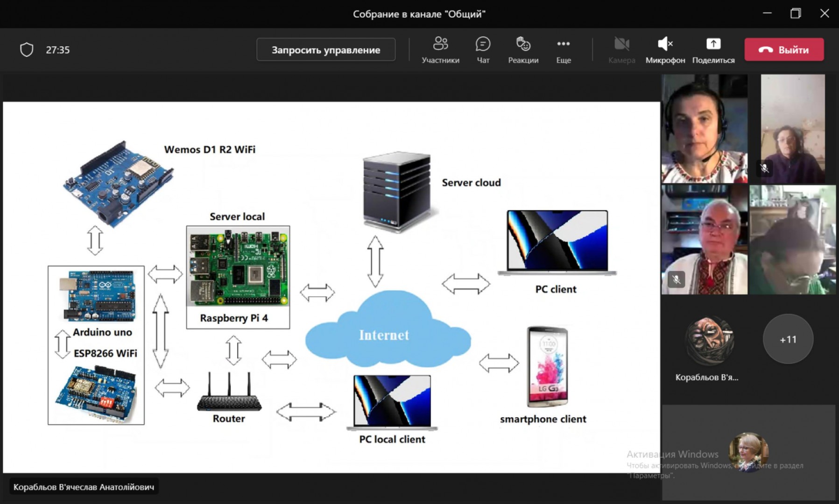Open the Чат chat panel
Image resolution: width=839 pixels, height=504 pixels.
click(x=483, y=50)
